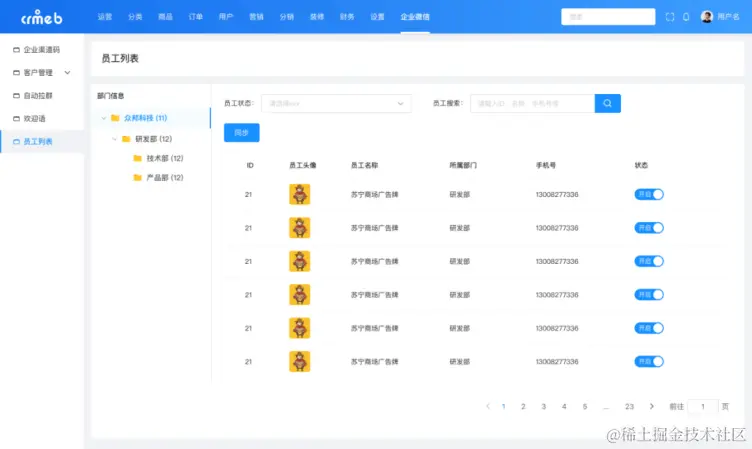Image resolution: width=752 pixels, height=449 pixels.
Task: Open 分销 top menu
Action: 287,17
